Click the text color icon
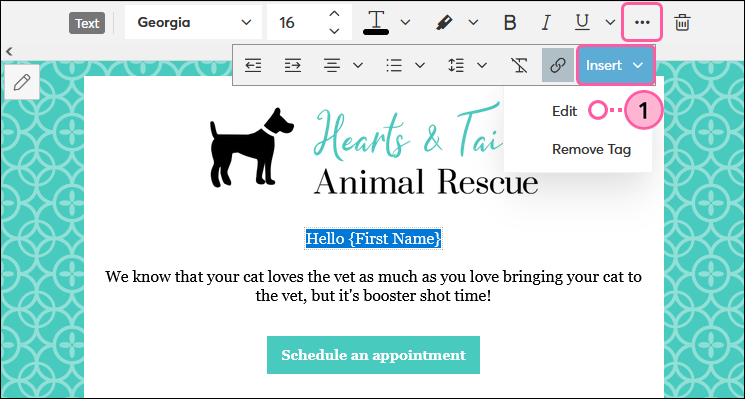The width and height of the screenshot is (745, 399). (376, 22)
